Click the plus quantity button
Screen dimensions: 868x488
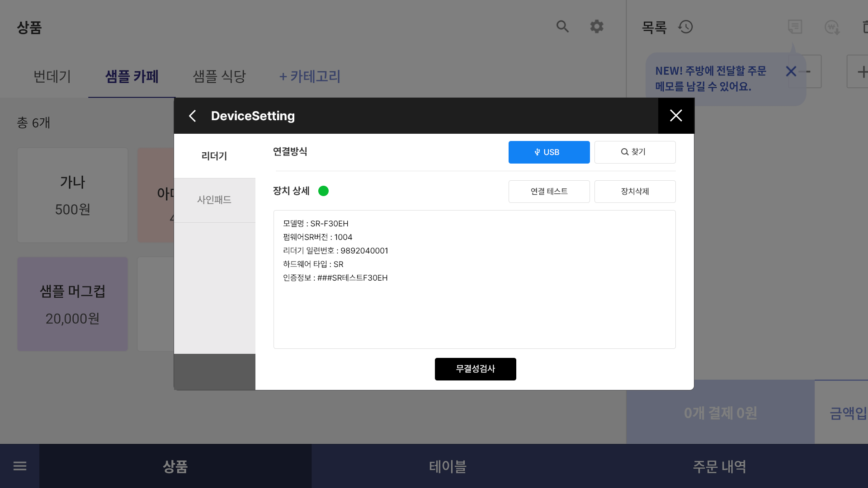(858, 71)
